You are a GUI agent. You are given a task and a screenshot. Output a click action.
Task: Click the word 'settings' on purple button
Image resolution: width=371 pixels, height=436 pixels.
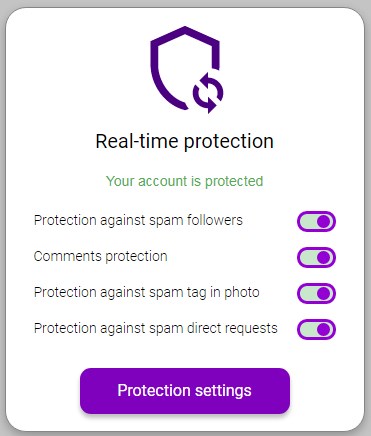pos(223,391)
